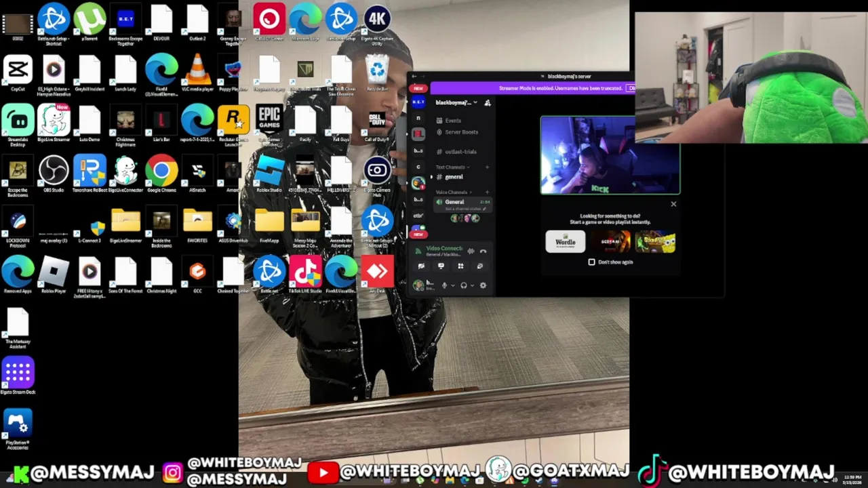This screenshot has height=488, width=868.
Task: Click the Kick stream video tile
Action: [x=610, y=155]
